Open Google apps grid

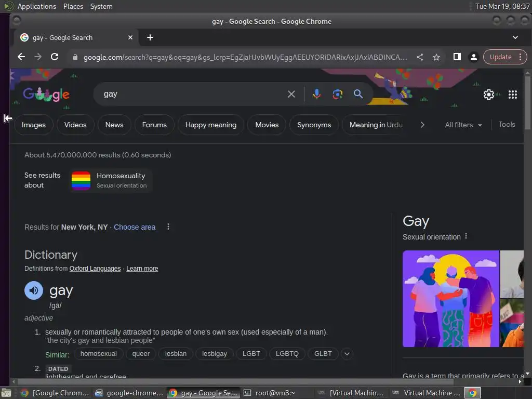(513, 95)
